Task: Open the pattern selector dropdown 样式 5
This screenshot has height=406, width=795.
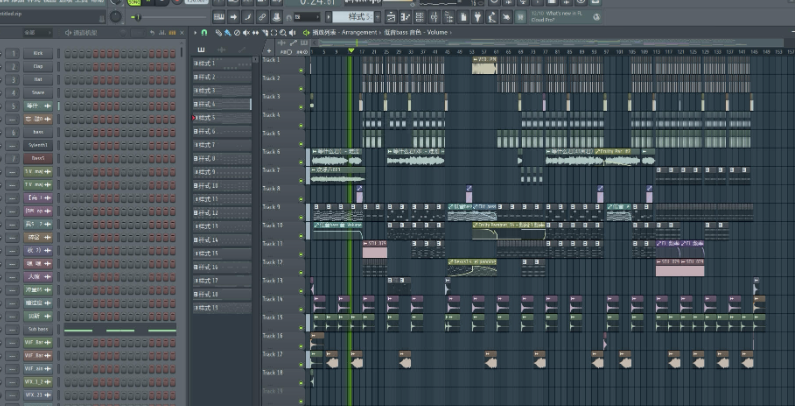Action: (x=352, y=17)
